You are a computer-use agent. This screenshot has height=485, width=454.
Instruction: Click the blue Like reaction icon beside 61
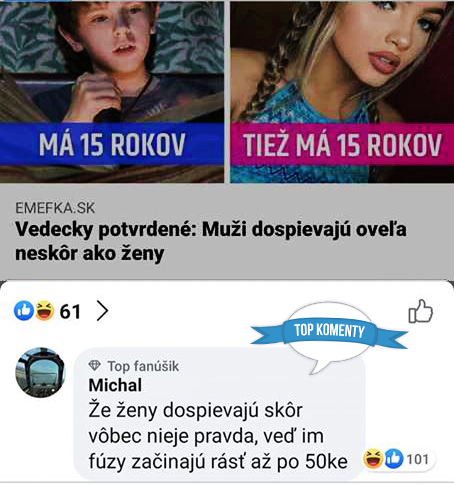(x=24, y=311)
